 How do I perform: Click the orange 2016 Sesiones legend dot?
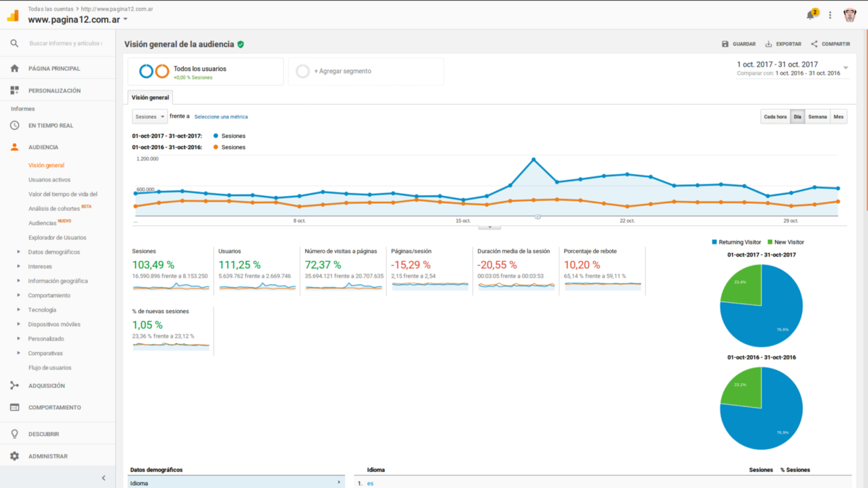[216, 147]
